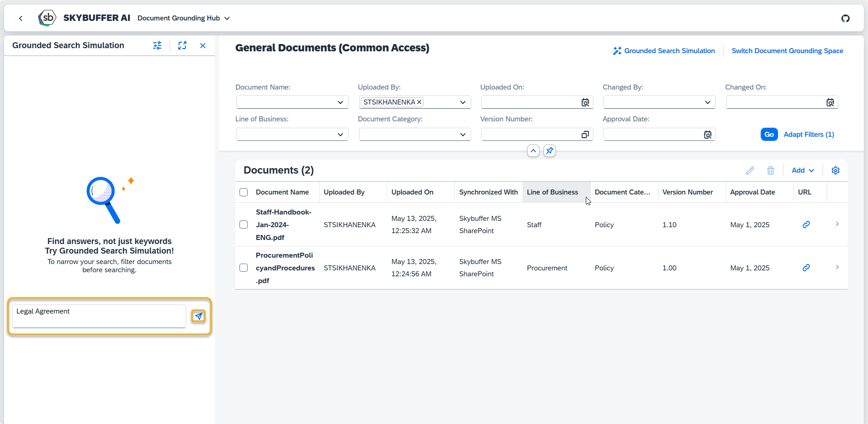Viewport: 868px width, 424px height.
Task: Open Uploaded By filter dropdown arrow
Action: coord(463,102)
